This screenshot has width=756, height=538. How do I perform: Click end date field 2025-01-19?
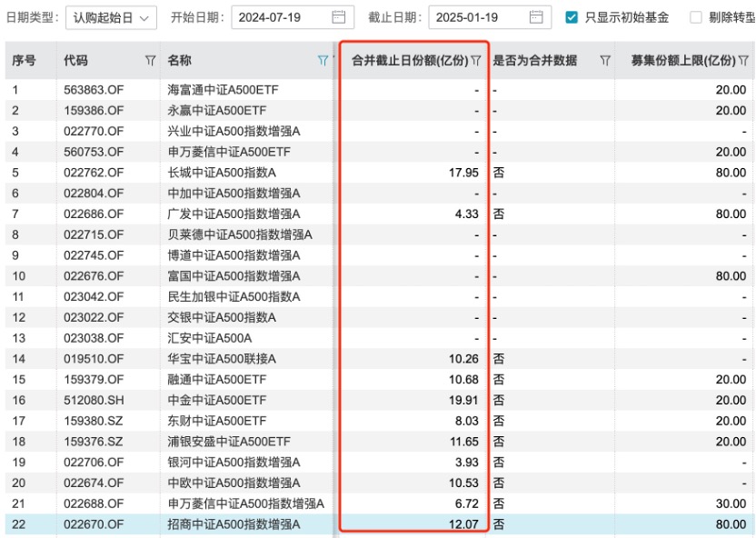[x=490, y=17]
